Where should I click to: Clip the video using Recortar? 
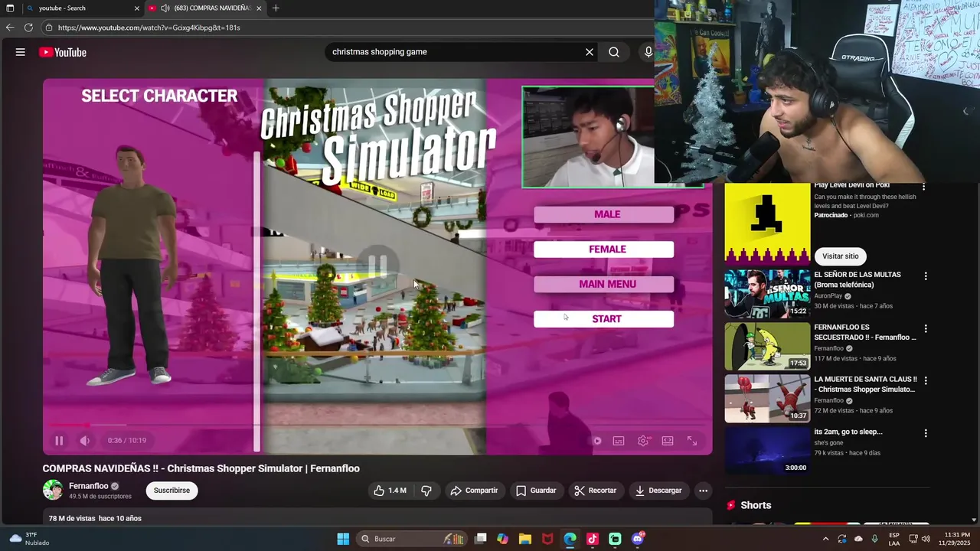(596, 491)
